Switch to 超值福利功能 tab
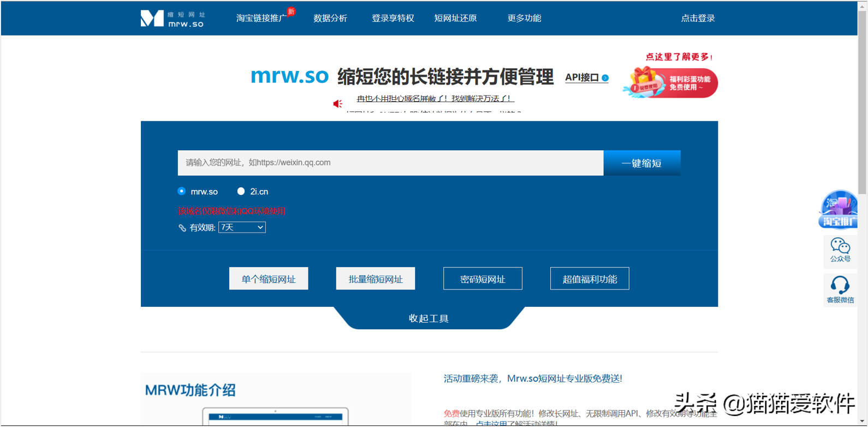Image resolution: width=868 pixels, height=427 pixels. [x=590, y=278]
